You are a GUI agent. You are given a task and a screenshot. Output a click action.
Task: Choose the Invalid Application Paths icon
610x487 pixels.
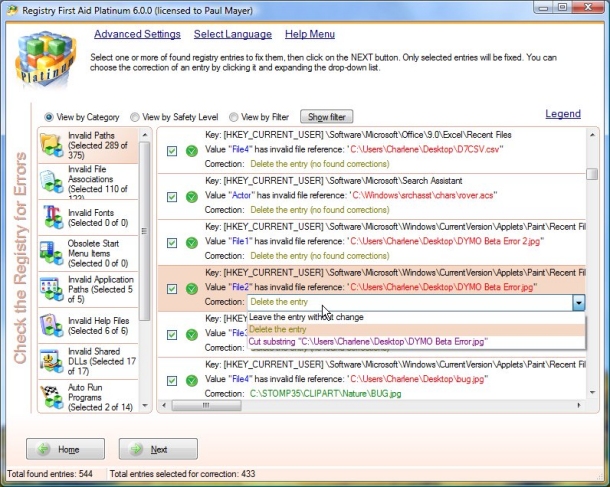[51, 289]
